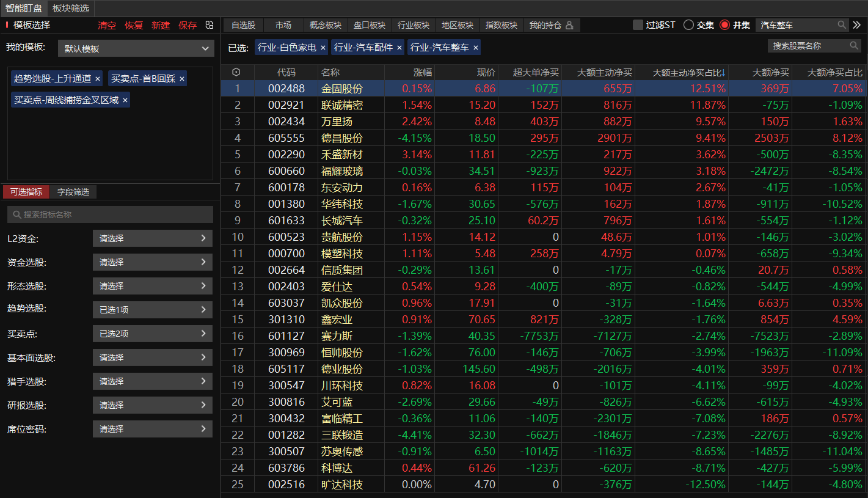Click the 搜索指标名称 search field
The width and height of the screenshot is (868, 498).
pyautogui.click(x=110, y=214)
